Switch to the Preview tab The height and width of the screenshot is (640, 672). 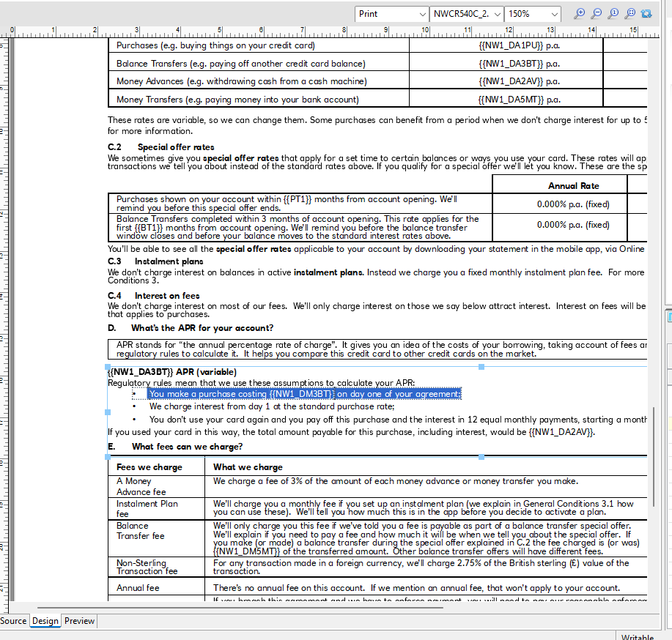[x=79, y=621]
